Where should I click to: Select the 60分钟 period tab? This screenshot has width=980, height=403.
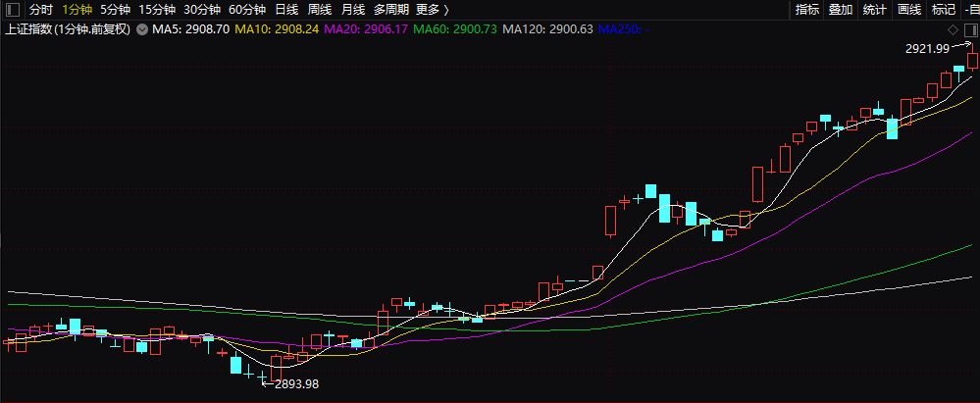tap(247, 10)
